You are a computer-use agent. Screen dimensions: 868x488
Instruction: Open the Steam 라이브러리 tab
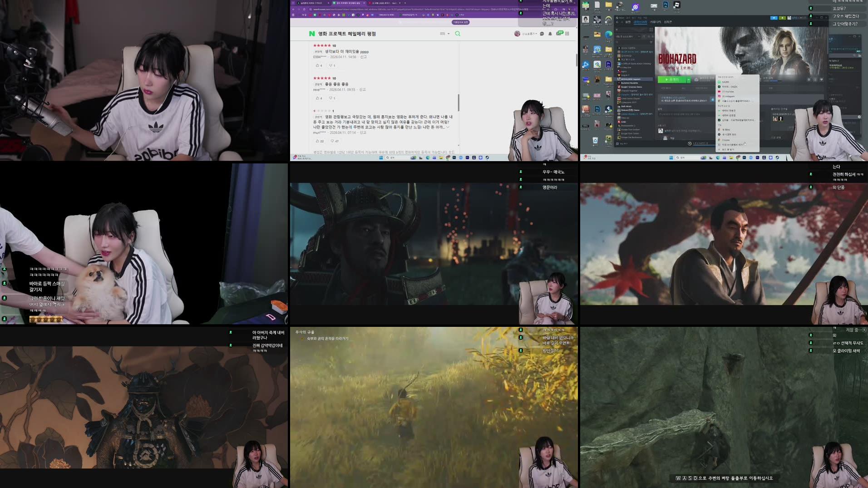(x=640, y=22)
